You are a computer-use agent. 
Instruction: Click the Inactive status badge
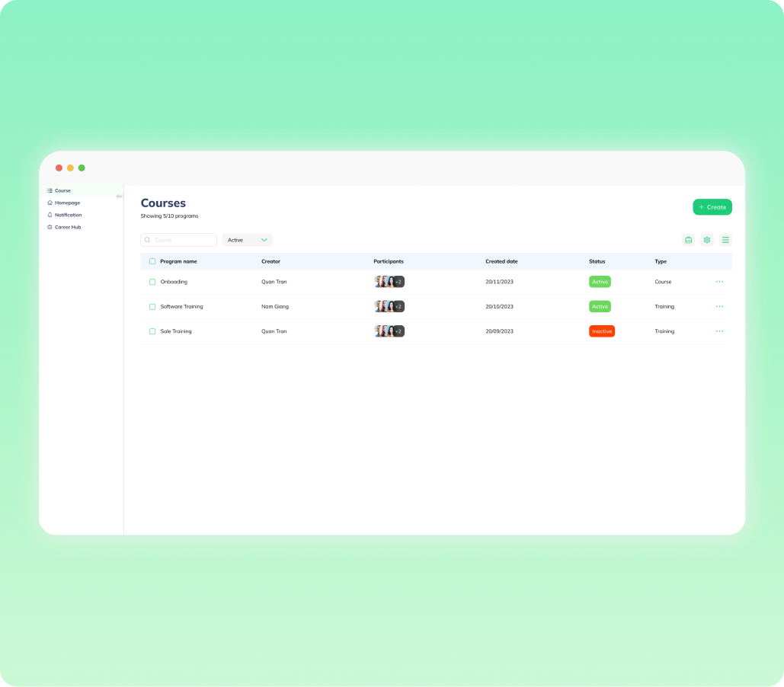[601, 331]
